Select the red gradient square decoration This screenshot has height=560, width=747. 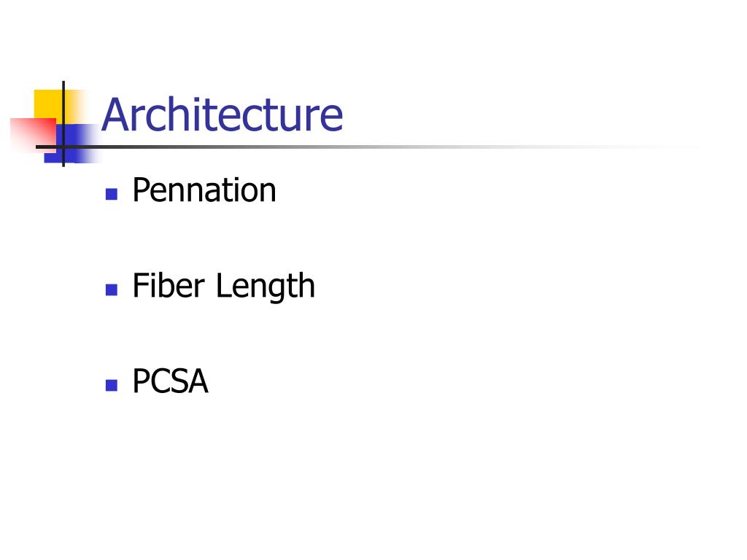click(x=32, y=134)
